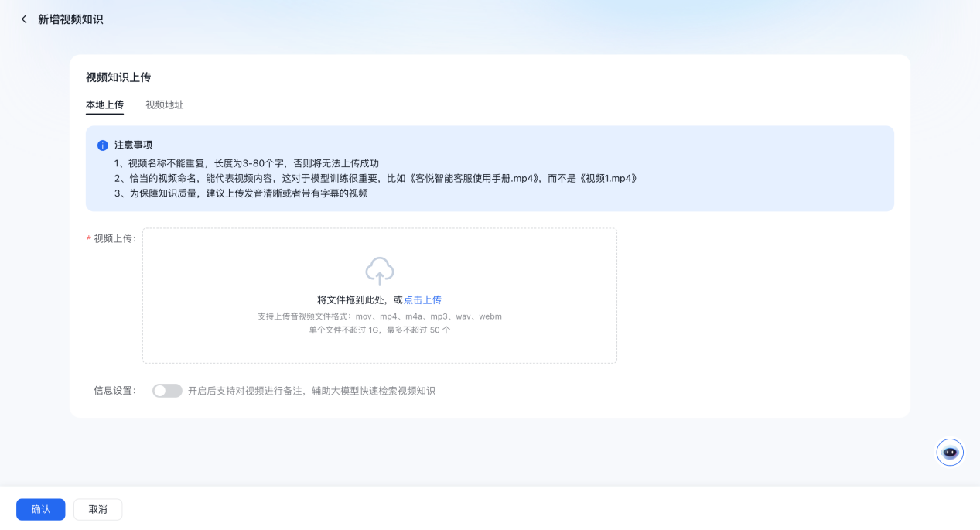Click the 新增视频知识 page title
980x530 pixels.
click(x=70, y=19)
